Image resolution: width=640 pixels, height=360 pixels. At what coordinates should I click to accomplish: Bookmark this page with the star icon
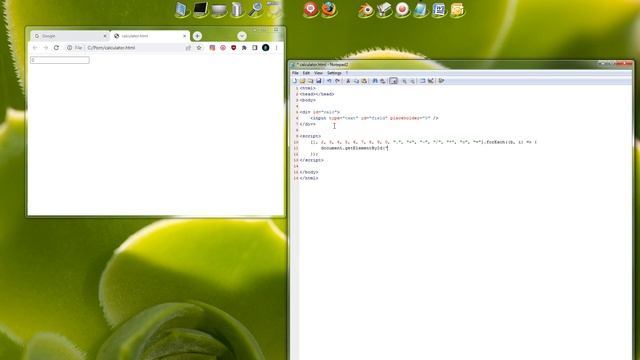[199, 48]
